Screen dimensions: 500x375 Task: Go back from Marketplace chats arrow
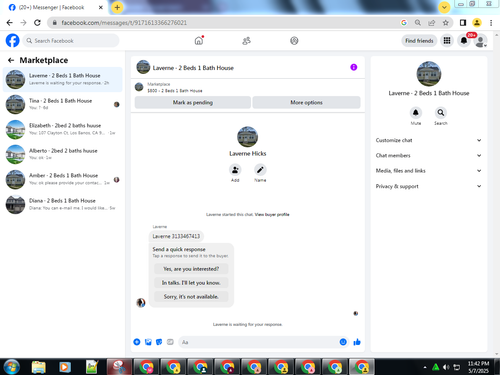[x=11, y=60]
